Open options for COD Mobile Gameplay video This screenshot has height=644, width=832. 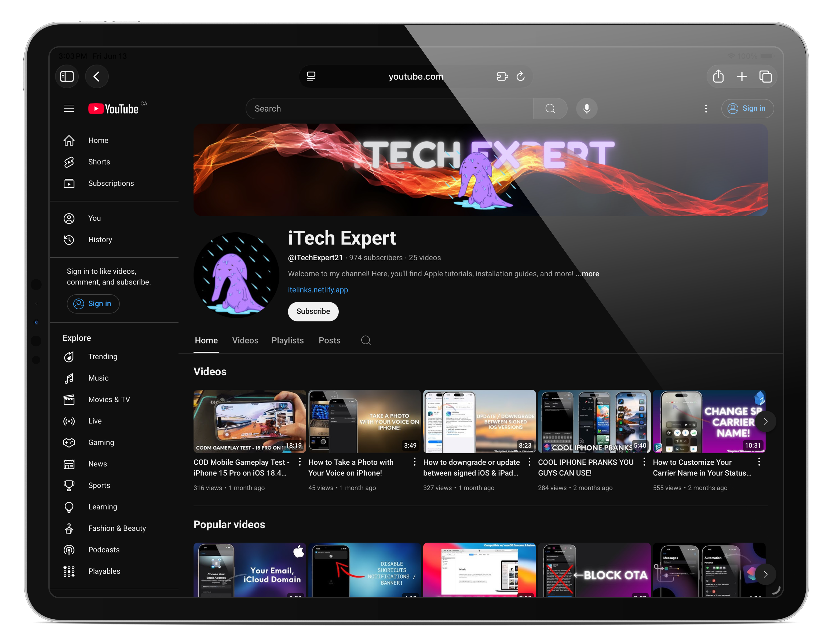point(300,462)
